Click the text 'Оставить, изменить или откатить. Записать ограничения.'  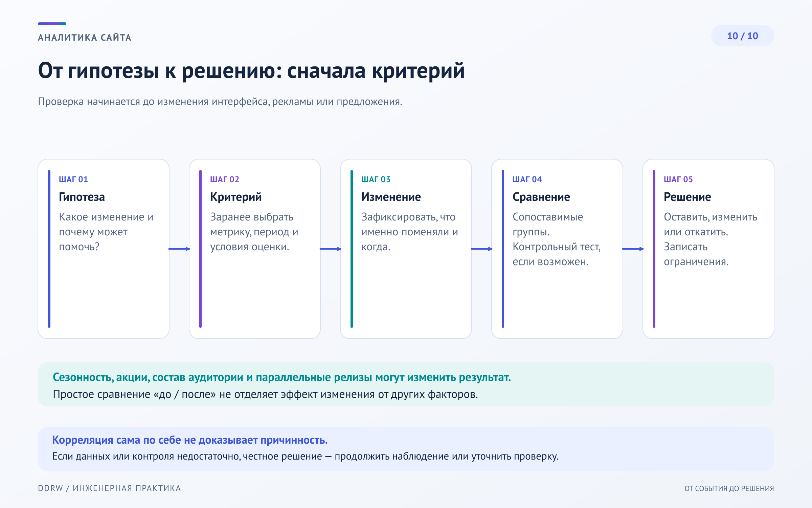710,239
